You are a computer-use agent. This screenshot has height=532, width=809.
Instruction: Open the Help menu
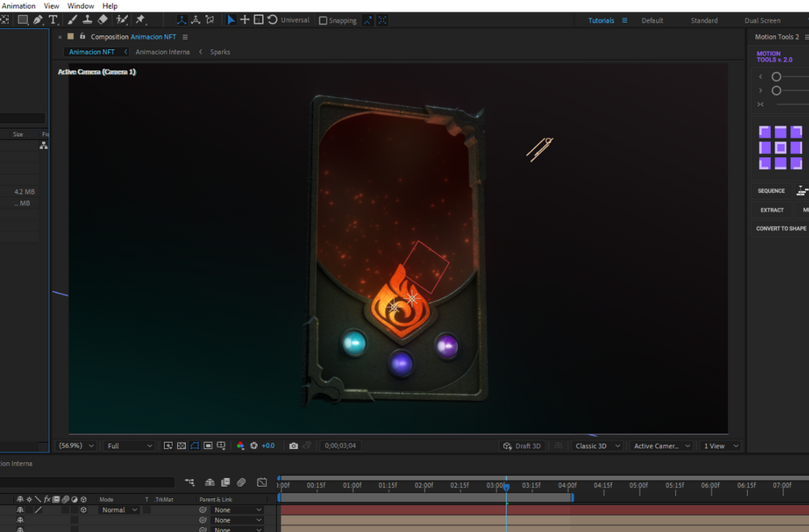click(110, 6)
